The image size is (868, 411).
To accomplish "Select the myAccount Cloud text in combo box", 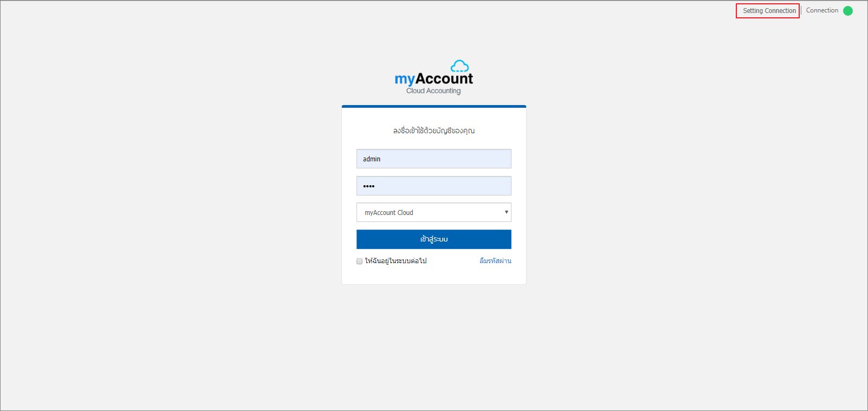I will (388, 212).
